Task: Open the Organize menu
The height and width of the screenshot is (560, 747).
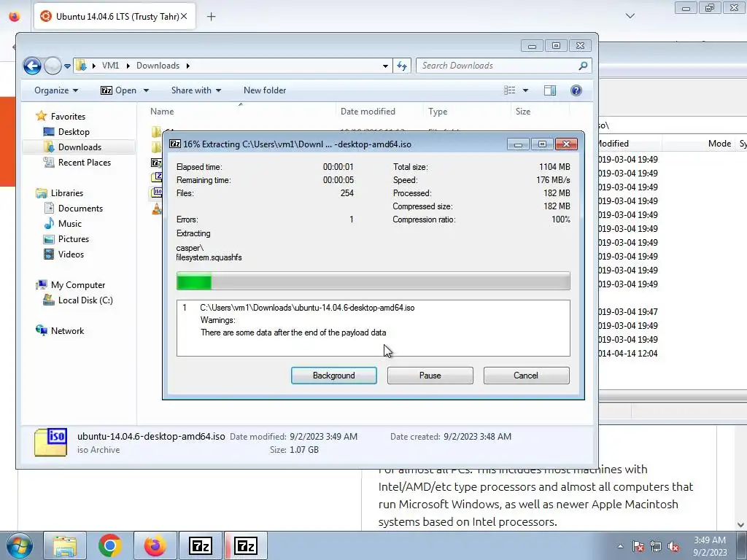Action: click(x=55, y=90)
